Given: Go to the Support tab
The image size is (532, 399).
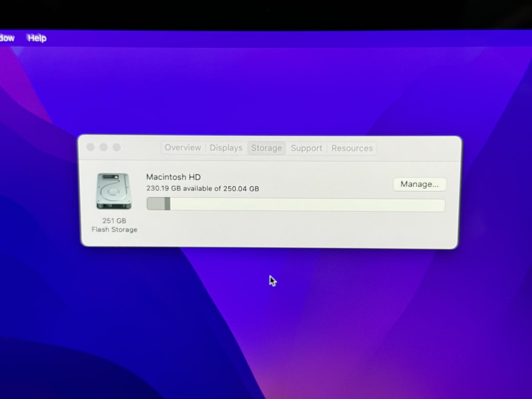Looking at the screenshot, I should pos(306,148).
